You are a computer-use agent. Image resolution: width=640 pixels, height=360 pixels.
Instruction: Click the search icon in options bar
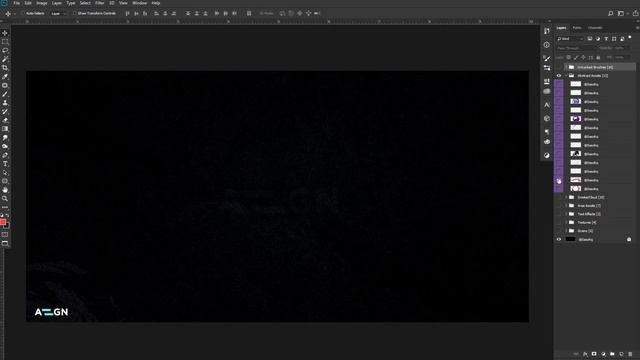(611, 13)
